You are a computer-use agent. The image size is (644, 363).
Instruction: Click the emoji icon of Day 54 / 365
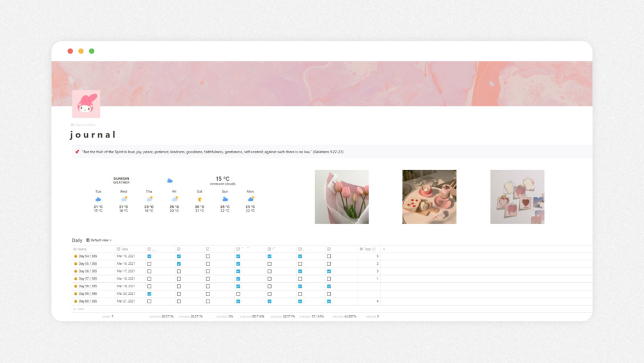(76, 256)
